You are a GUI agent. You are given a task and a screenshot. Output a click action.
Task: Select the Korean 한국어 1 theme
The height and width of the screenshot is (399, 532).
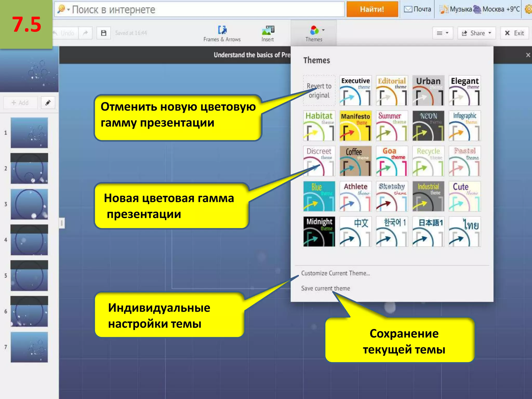(392, 232)
